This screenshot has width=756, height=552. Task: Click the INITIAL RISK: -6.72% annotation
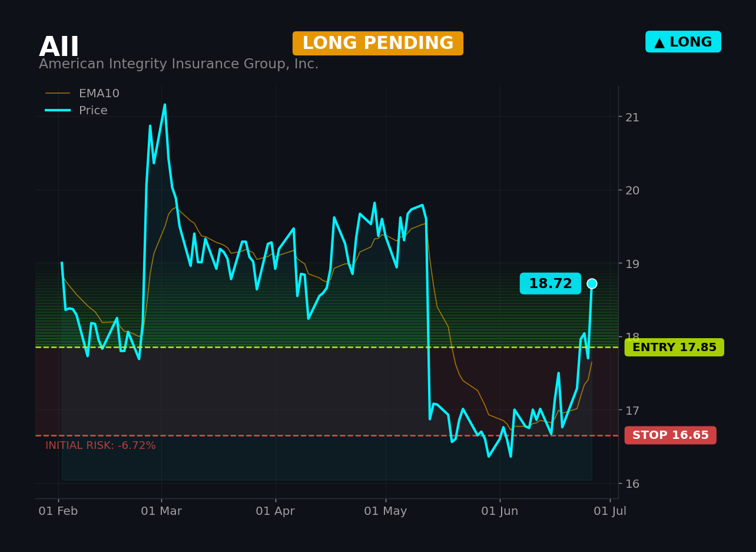(x=101, y=446)
